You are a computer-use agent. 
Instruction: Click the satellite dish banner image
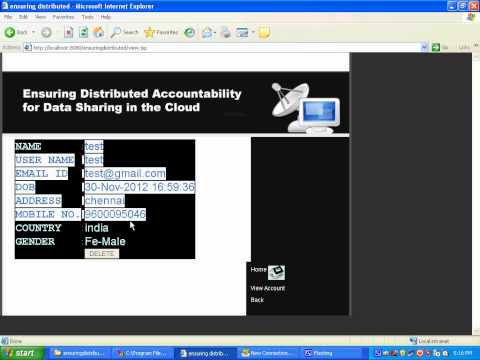pos(305,108)
